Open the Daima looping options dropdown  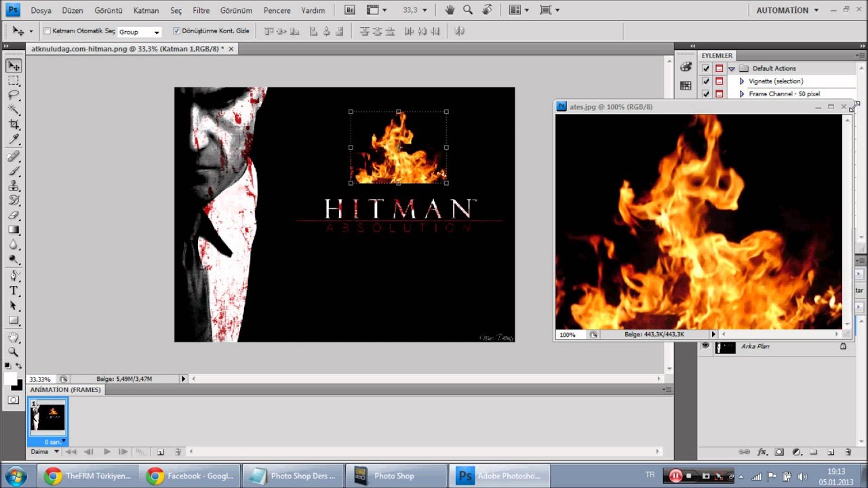tap(45, 451)
